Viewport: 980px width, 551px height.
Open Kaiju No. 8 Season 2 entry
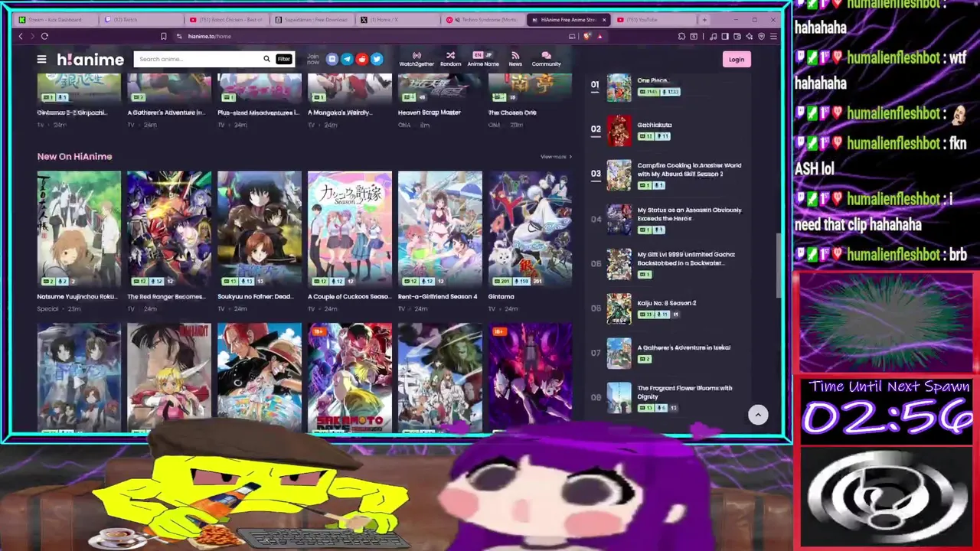point(666,303)
